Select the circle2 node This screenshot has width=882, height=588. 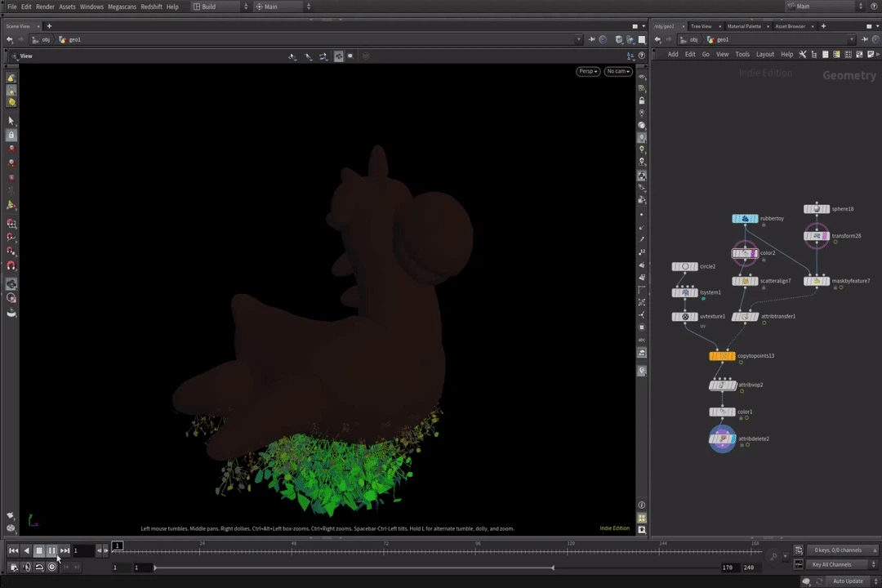click(x=684, y=267)
